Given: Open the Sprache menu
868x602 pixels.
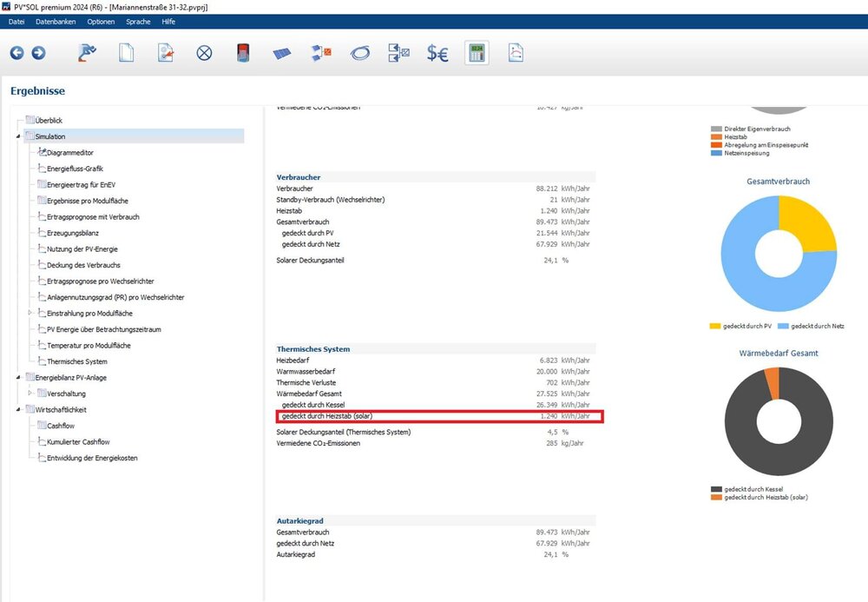Looking at the screenshot, I should (138, 22).
